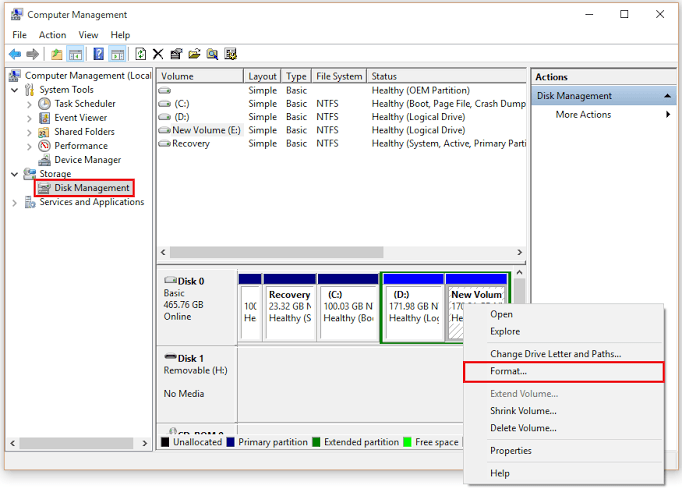Click the Services and Applications icon
Image resolution: width=682 pixels, height=503 pixels.
[x=30, y=202]
